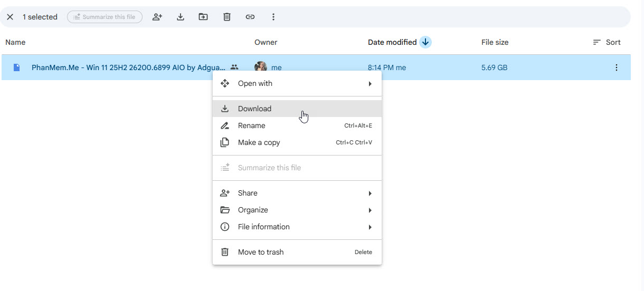The width and height of the screenshot is (644, 291).
Task: Click the Rename pencil icon in menu
Action: click(x=225, y=125)
